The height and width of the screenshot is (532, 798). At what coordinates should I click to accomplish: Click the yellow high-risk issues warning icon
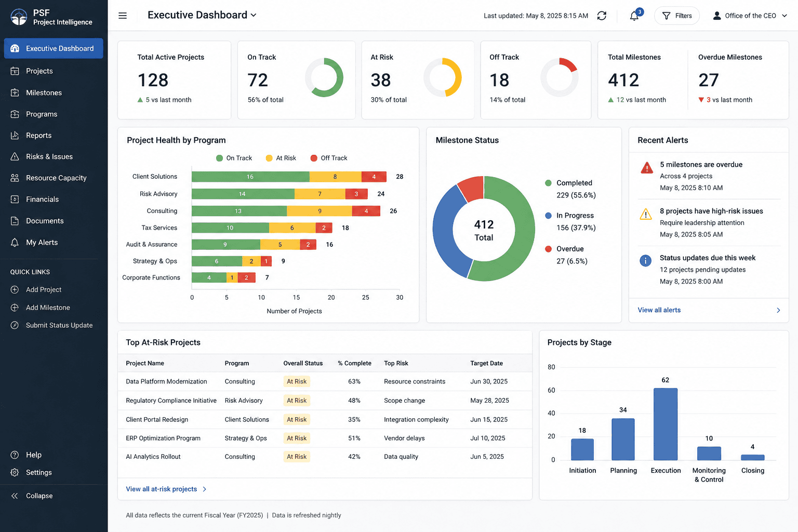[646, 214]
